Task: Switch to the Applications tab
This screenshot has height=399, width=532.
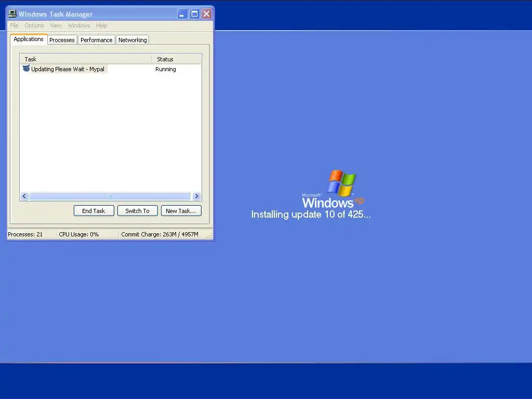Action: 29,39
